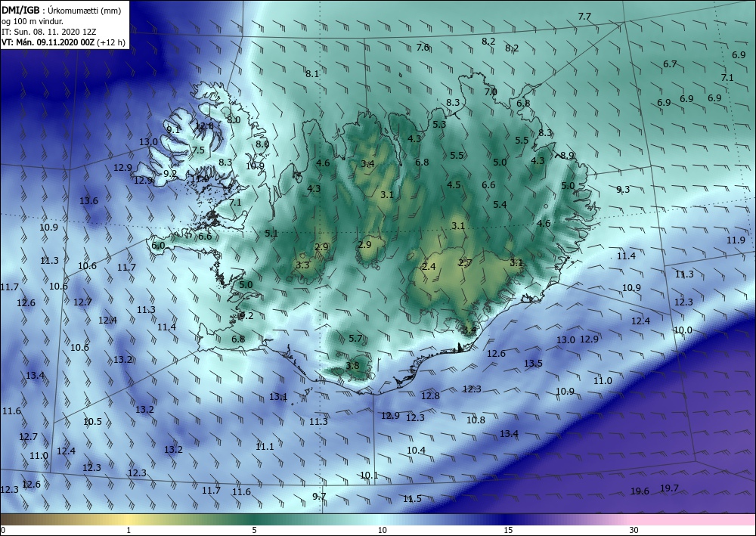Image resolution: width=756 pixels, height=536 pixels.
Task: Click the value 10.0 southeast of Iceland
Action: point(683,330)
